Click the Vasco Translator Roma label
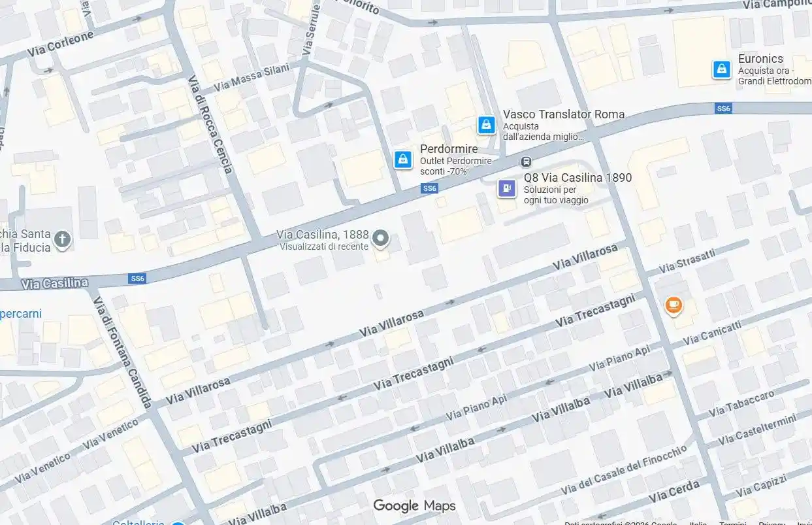This screenshot has width=812, height=525. coord(564,114)
